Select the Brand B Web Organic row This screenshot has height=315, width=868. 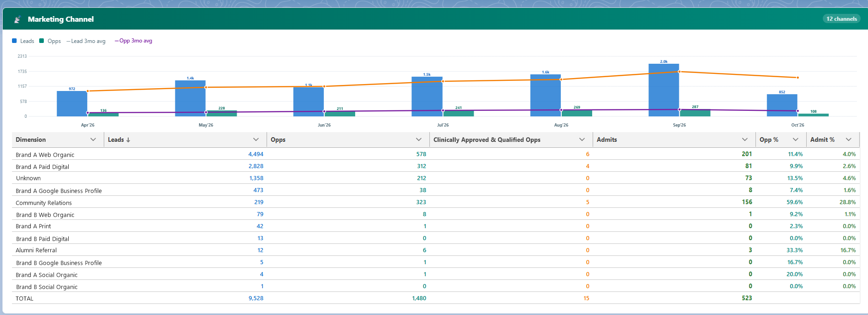(x=436, y=214)
